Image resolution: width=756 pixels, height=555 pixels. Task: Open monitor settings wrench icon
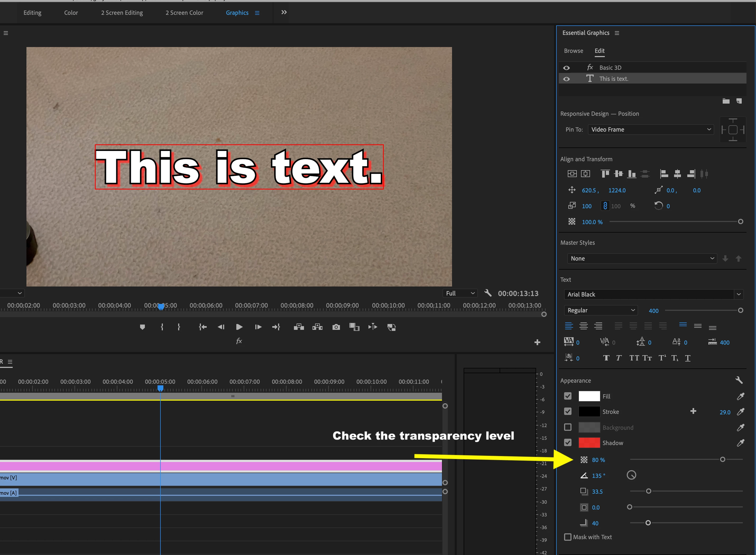coord(488,293)
